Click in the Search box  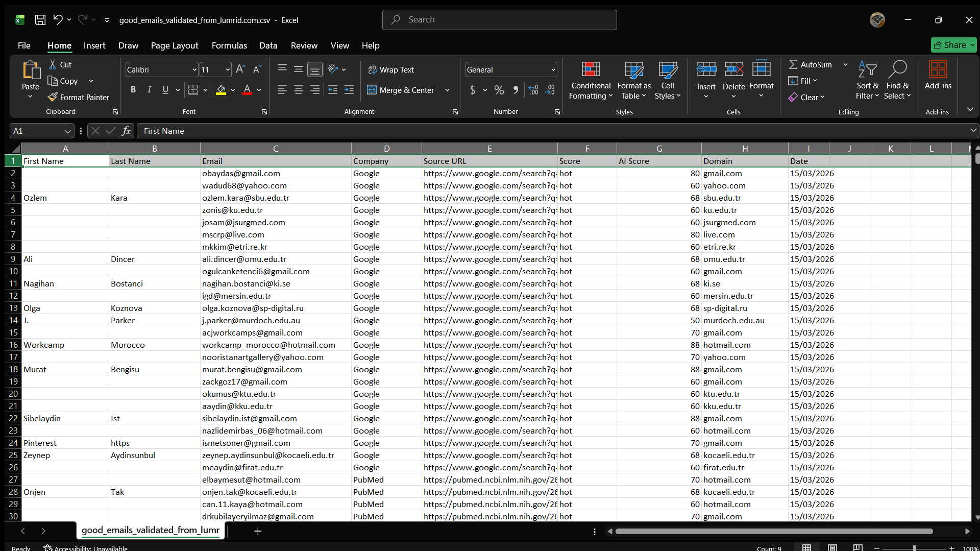[x=499, y=20]
